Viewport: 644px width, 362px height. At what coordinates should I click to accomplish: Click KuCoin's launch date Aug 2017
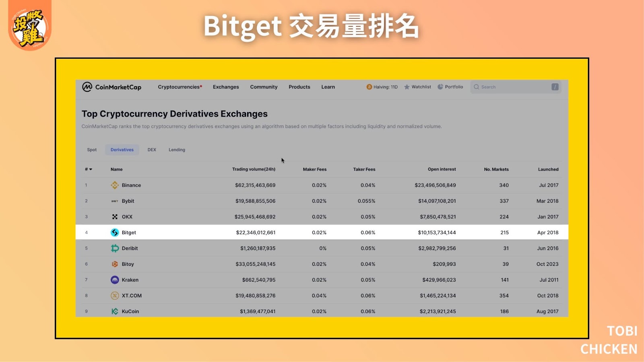pyautogui.click(x=547, y=311)
